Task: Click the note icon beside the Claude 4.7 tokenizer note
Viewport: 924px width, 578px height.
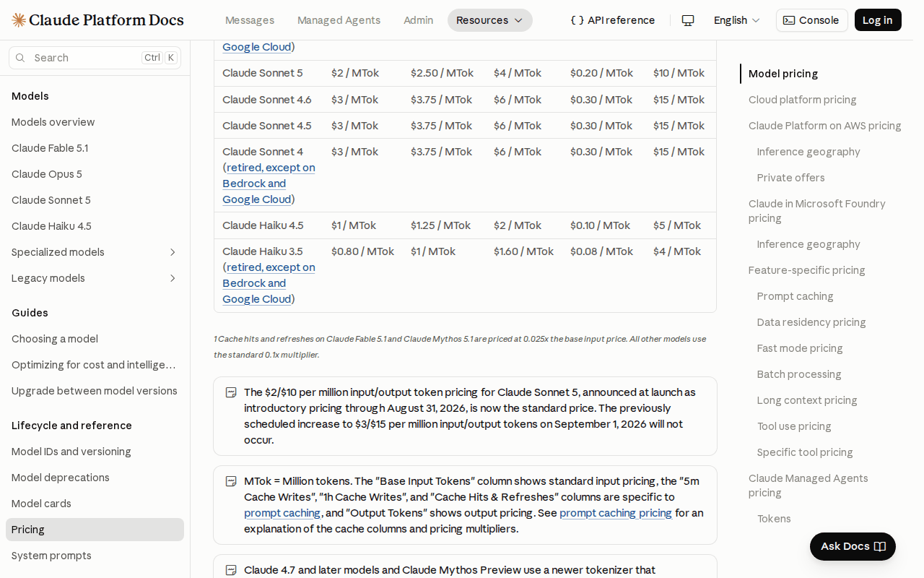Action: pyautogui.click(x=231, y=570)
